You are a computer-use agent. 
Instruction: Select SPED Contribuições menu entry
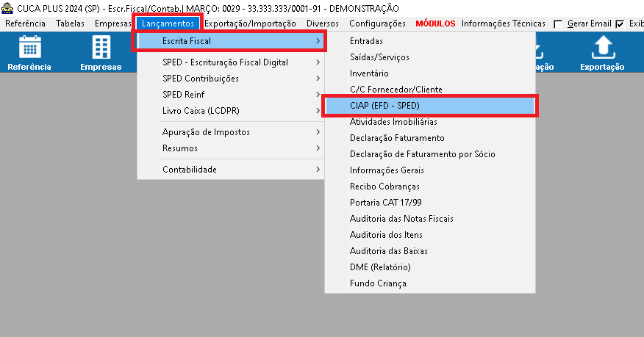click(x=230, y=79)
